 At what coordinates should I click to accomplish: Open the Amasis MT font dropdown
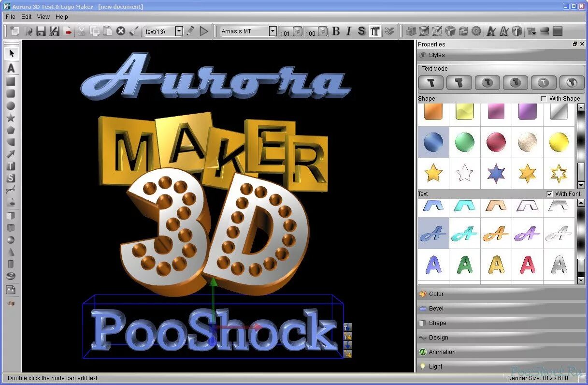(x=273, y=31)
